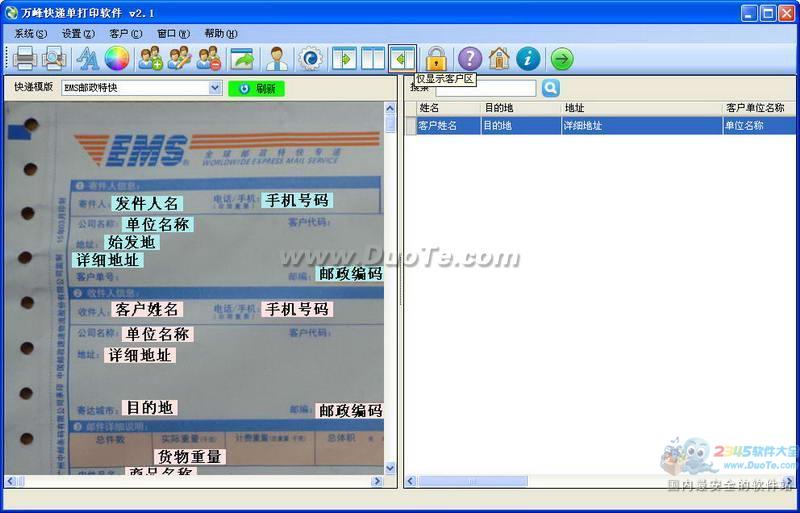Image resolution: width=800 pixels, height=513 pixels.
Task: Click customer list horizontal scroll left arrow
Action: tap(411, 481)
